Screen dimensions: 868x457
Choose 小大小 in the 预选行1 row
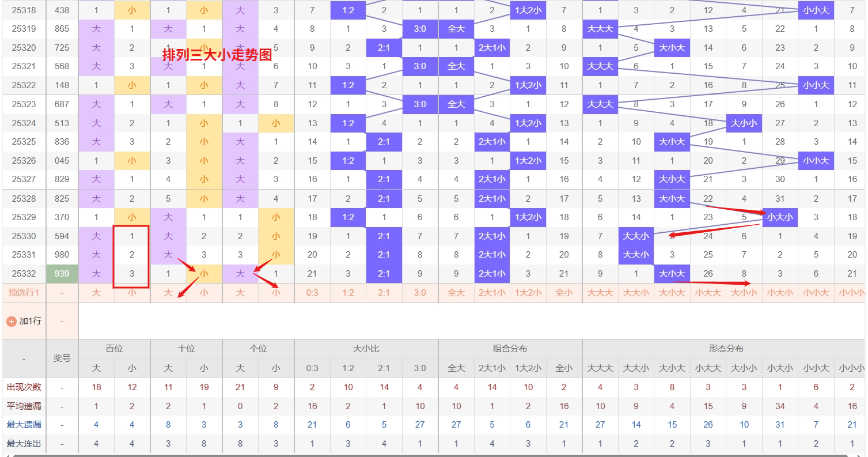click(780, 293)
